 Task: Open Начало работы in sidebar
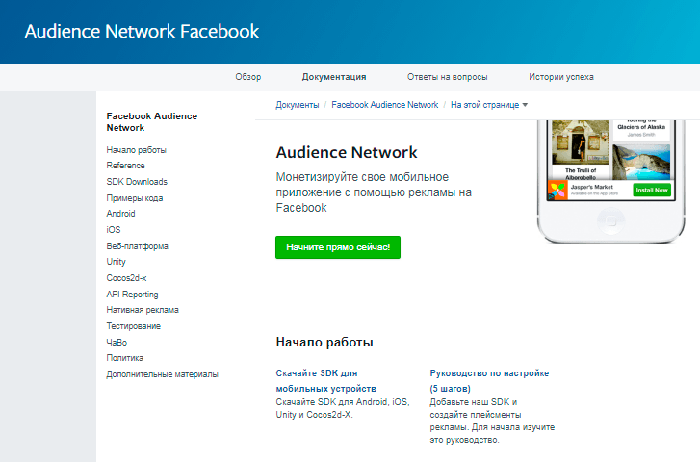(x=137, y=150)
